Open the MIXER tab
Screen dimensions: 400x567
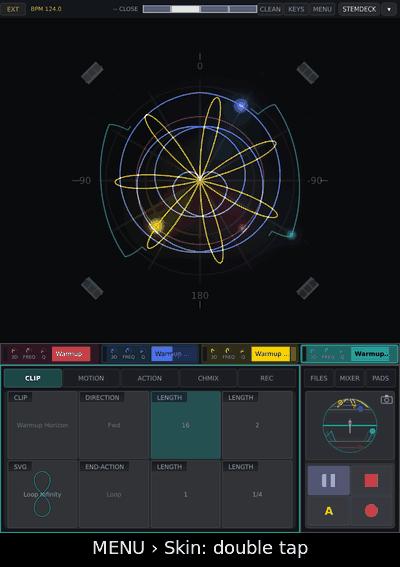(349, 378)
